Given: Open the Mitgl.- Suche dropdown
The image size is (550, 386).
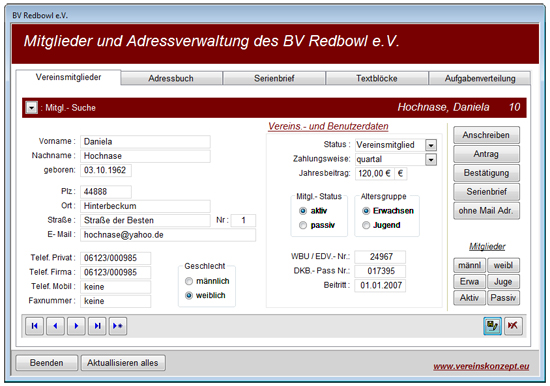Looking at the screenshot, I should tap(32, 107).
